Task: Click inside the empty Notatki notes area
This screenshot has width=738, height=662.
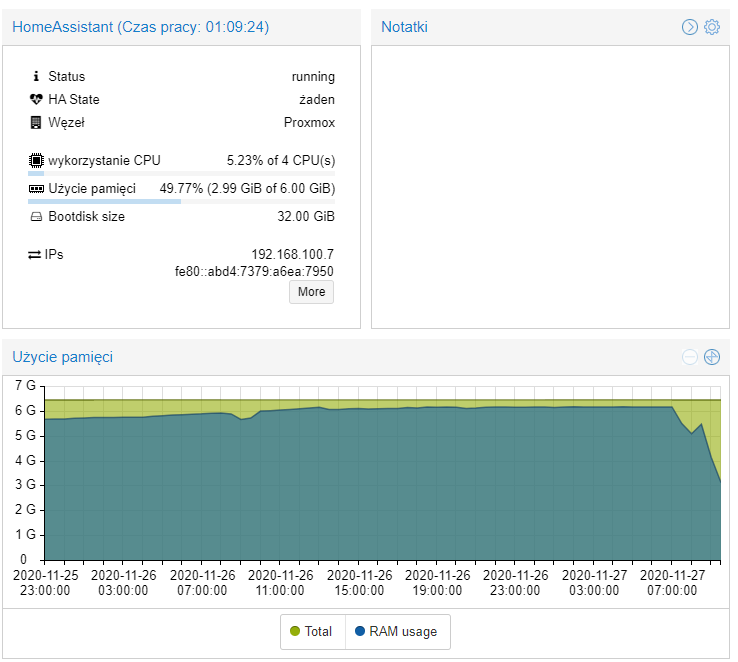Action: [x=550, y=187]
